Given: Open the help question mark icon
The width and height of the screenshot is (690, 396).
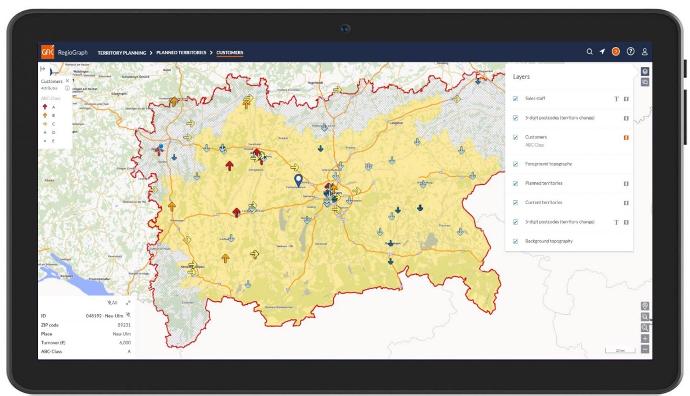Looking at the screenshot, I should pyautogui.click(x=631, y=52).
